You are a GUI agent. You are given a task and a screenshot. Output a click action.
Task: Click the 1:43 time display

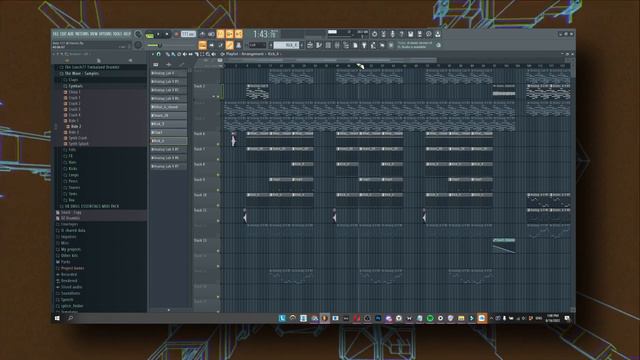[265, 34]
